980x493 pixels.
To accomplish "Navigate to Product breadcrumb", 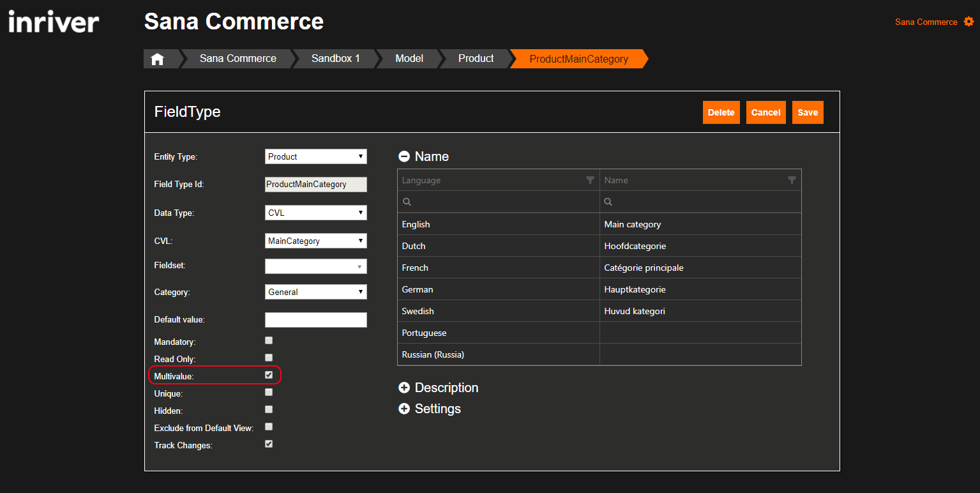I will click(x=476, y=59).
